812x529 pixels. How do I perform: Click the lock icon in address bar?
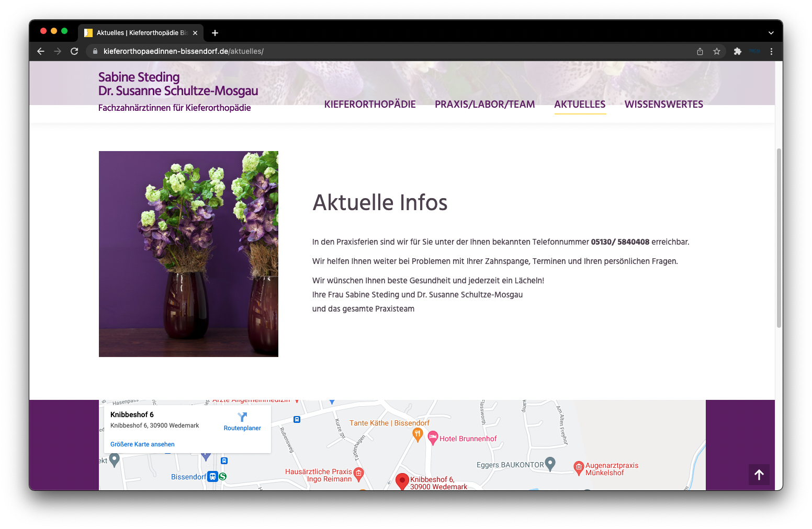pos(95,51)
